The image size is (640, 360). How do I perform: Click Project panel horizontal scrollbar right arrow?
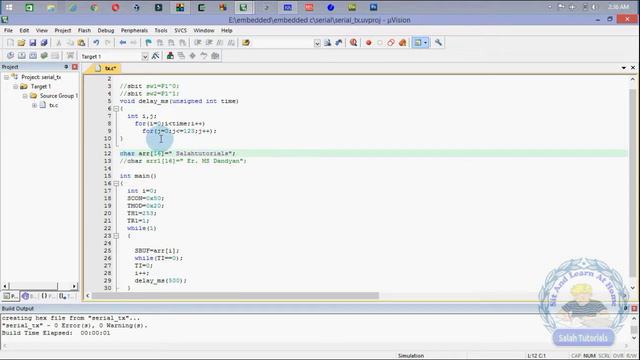click(x=74, y=287)
